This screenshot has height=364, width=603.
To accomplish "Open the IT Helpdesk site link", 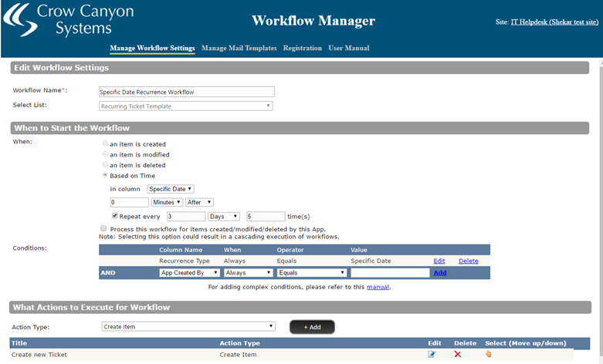I will click(554, 22).
